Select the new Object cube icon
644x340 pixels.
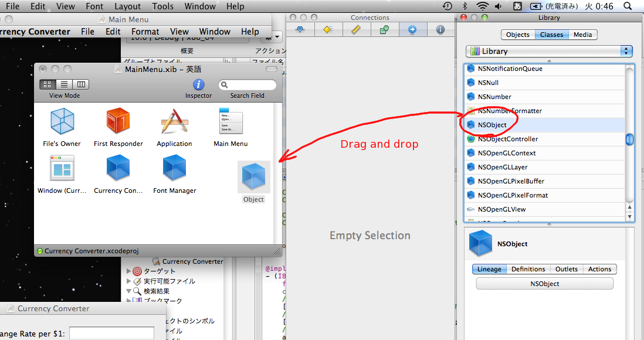tap(254, 176)
